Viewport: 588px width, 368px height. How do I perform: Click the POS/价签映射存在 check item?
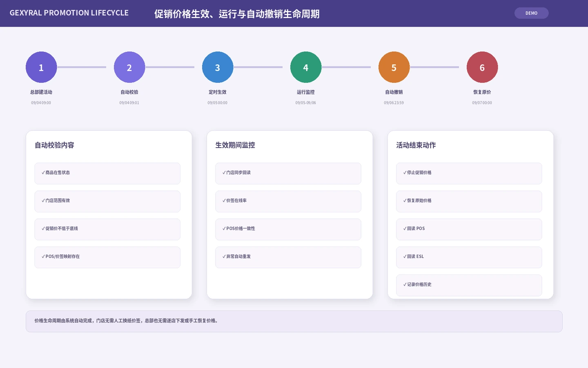(x=107, y=257)
